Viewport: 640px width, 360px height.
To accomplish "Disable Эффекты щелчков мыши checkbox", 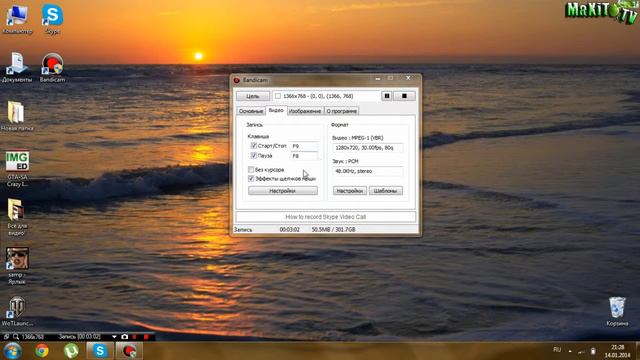I will [x=251, y=179].
